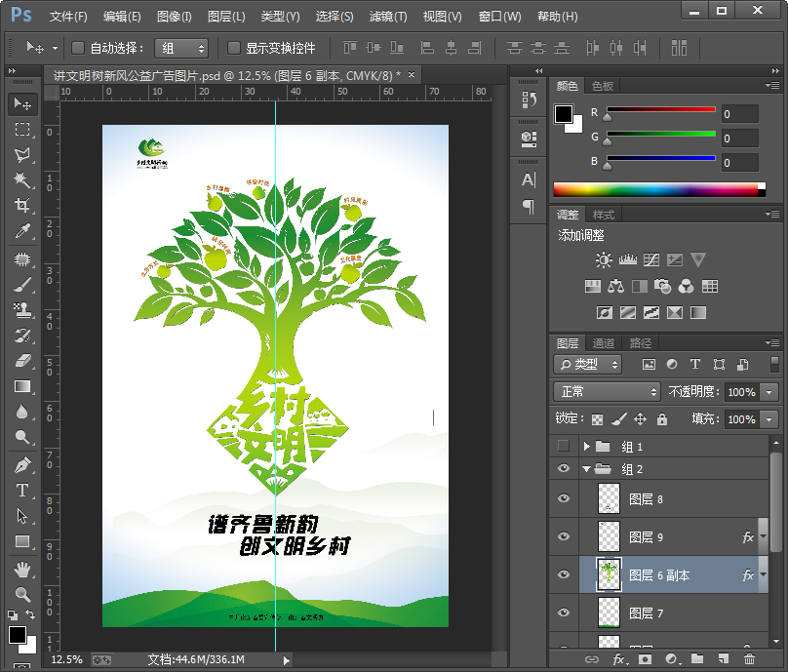788x672 pixels.
Task: Select the Pen tool
Action: [21, 464]
